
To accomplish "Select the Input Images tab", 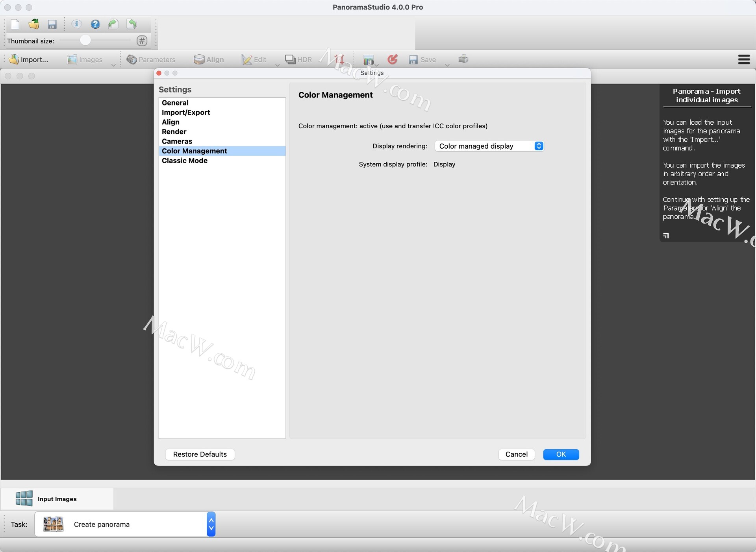I will (57, 499).
